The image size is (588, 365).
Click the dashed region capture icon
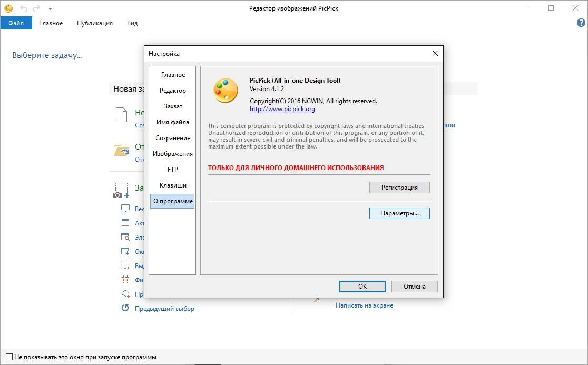[125, 265]
